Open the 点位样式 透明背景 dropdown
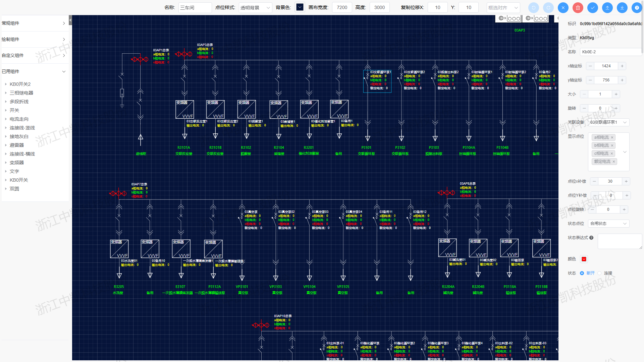644x362 pixels. [x=255, y=8]
